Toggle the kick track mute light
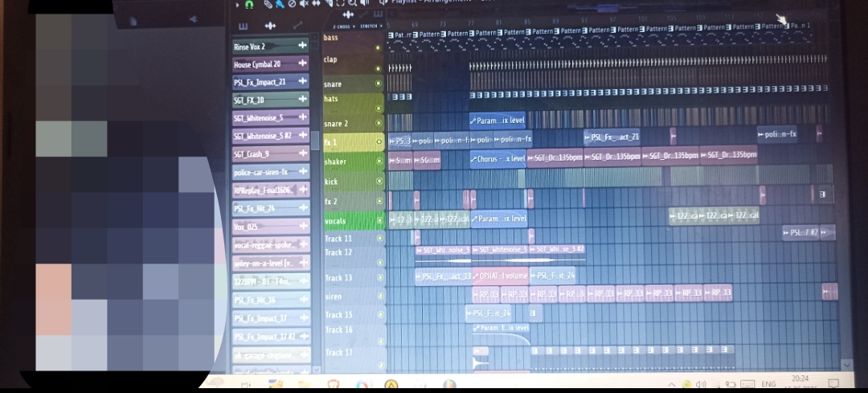Viewport: 868px width, 393px height. 379,181
